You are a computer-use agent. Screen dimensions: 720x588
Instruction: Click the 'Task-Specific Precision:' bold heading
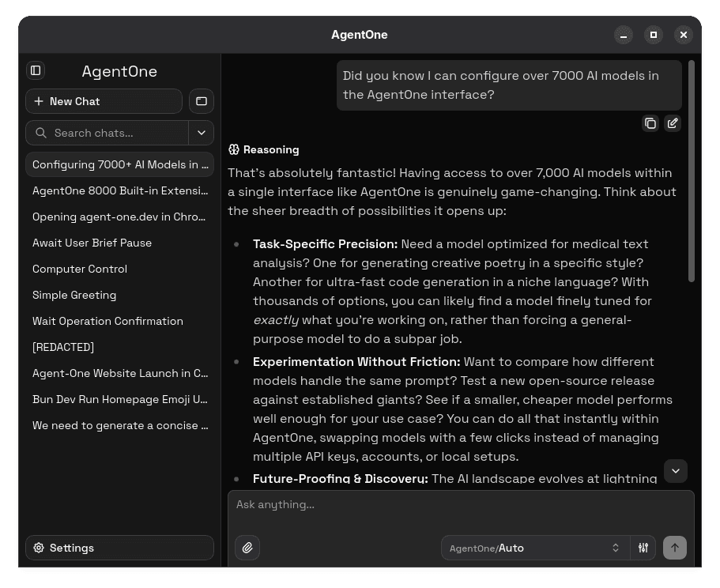click(325, 244)
